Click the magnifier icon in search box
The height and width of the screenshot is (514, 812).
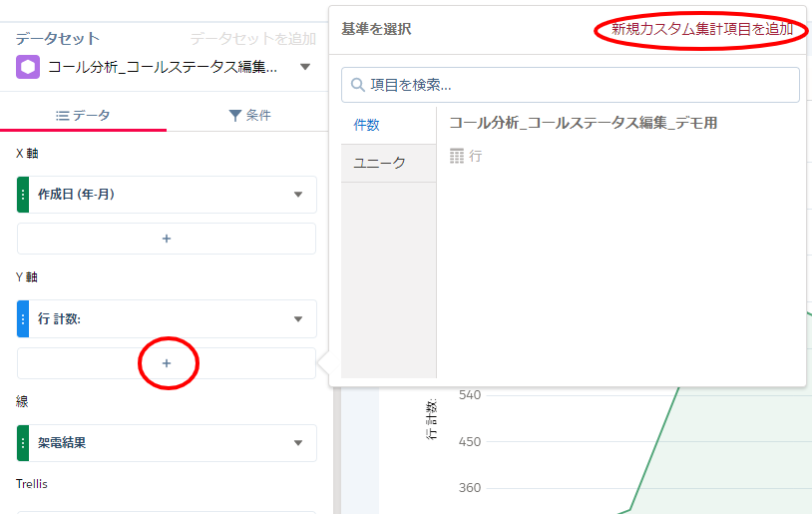pos(357,85)
